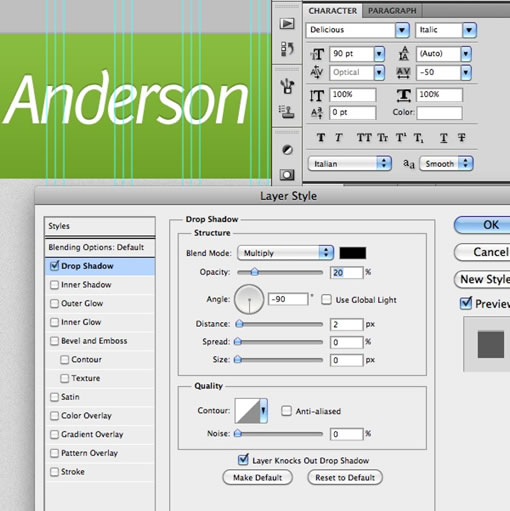This screenshot has width=510, height=511.
Task: Check the Anti-aliased option
Action: 286,411
